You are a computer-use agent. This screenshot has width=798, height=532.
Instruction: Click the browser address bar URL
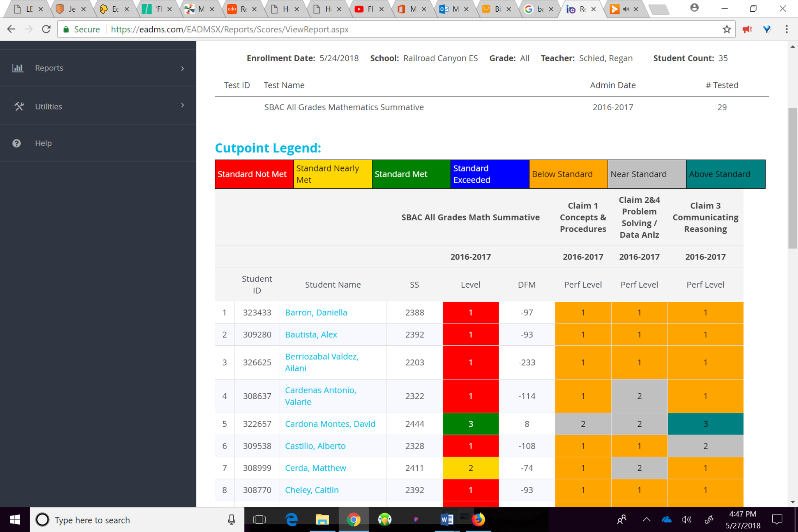tap(230, 30)
